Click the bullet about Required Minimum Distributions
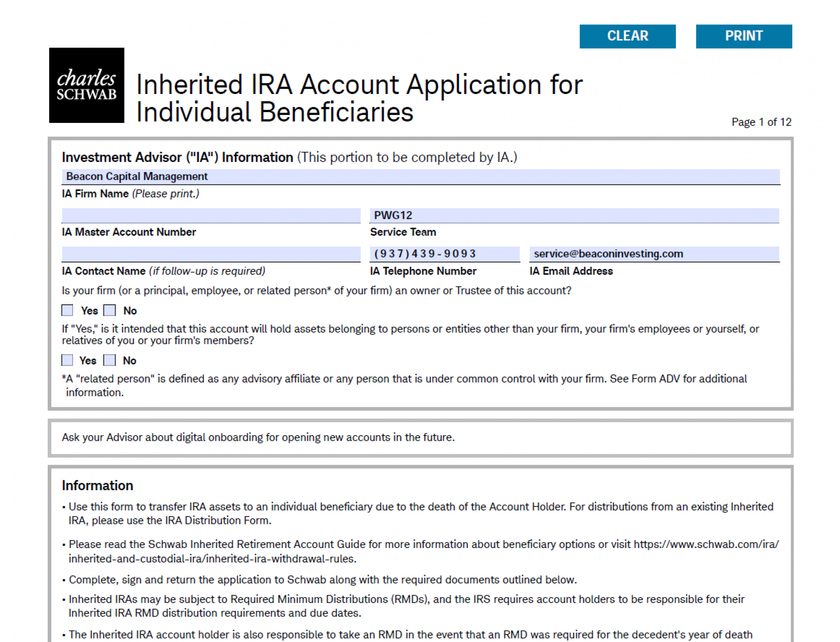The width and height of the screenshot is (840, 642). point(403,606)
